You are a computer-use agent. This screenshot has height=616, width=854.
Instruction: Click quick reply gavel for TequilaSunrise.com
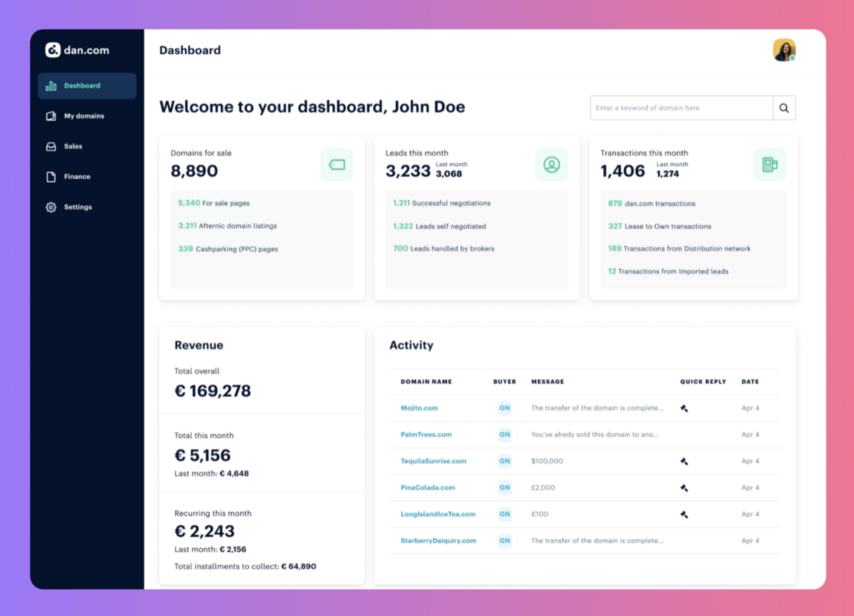[x=684, y=462]
